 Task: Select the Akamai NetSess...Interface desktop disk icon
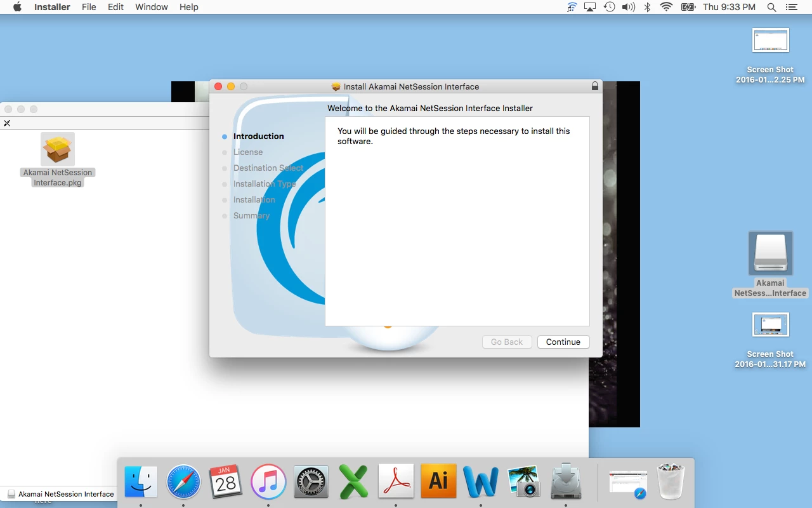pos(770,253)
